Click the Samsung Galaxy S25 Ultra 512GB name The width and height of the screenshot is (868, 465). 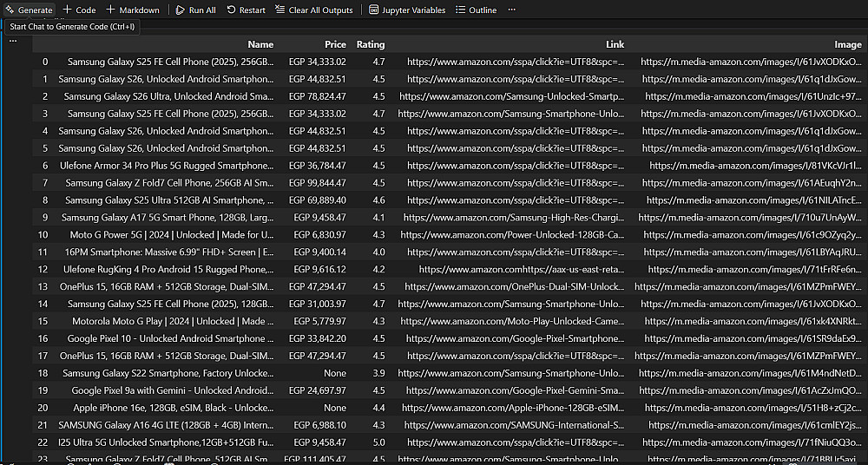[x=169, y=200]
